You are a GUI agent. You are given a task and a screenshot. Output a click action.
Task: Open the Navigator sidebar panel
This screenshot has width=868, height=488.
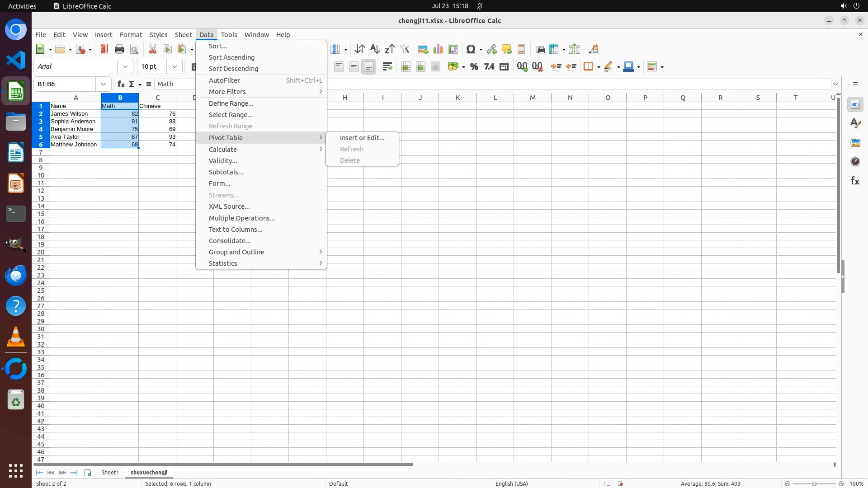[x=855, y=162]
